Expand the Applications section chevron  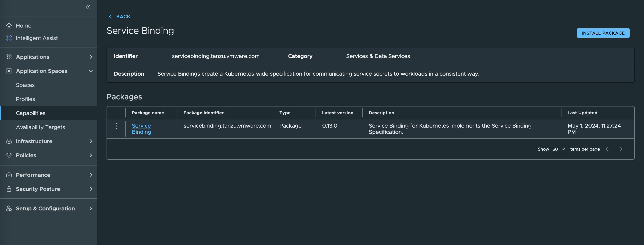tap(91, 57)
